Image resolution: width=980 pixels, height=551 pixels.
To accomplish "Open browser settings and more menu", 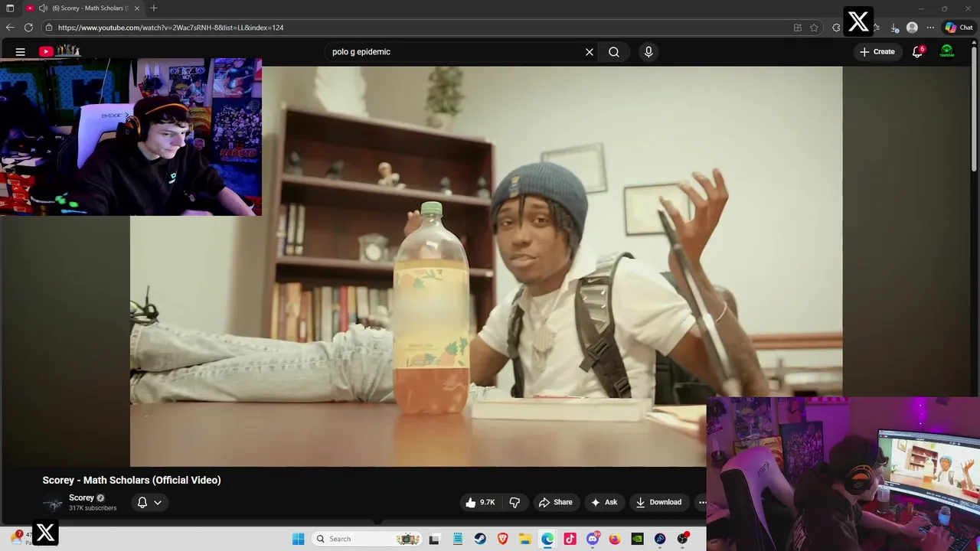I will pyautogui.click(x=930, y=28).
